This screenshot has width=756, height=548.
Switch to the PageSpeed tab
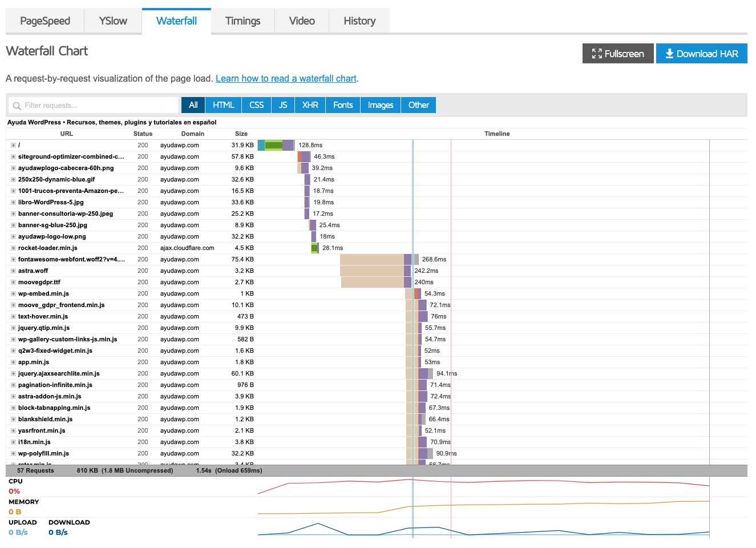click(45, 21)
